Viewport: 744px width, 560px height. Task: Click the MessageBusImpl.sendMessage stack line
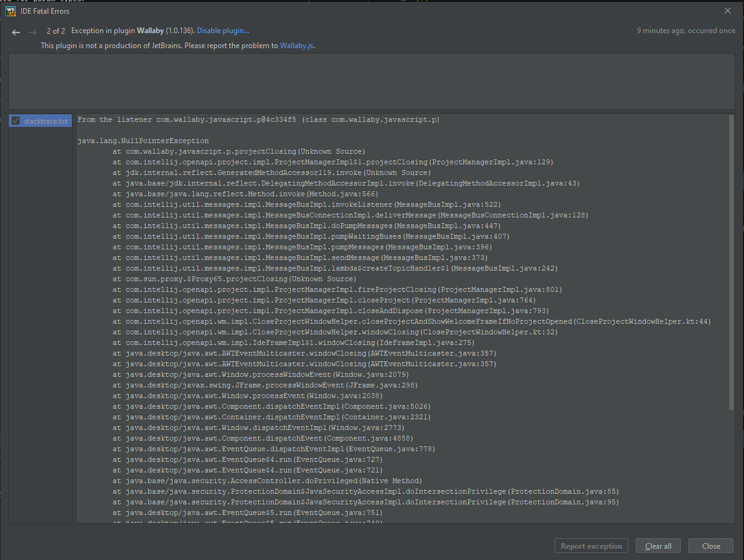[300, 257]
